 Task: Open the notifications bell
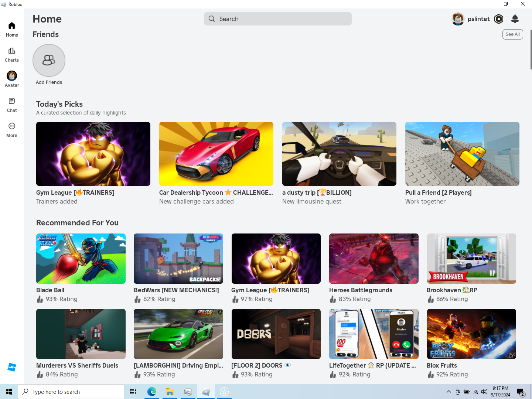pos(515,19)
